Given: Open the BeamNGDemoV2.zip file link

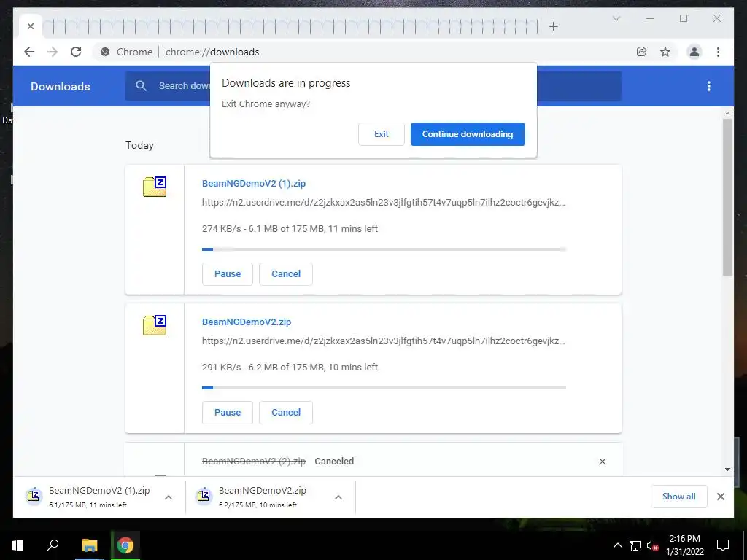Looking at the screenshot, I should [x=247, y=322].
